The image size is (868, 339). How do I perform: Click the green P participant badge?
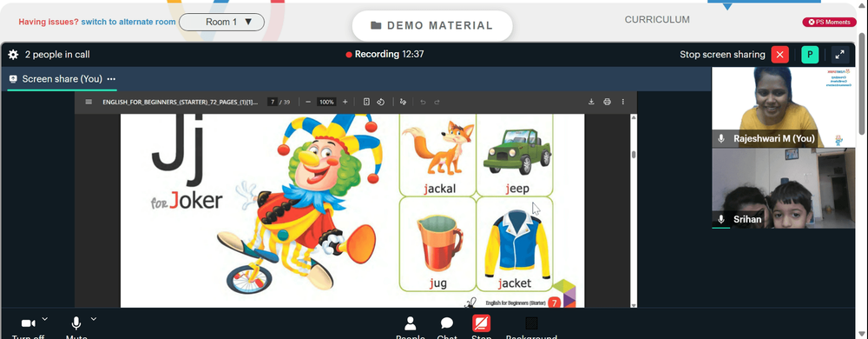pyautogui.click(x=810, y=54)
